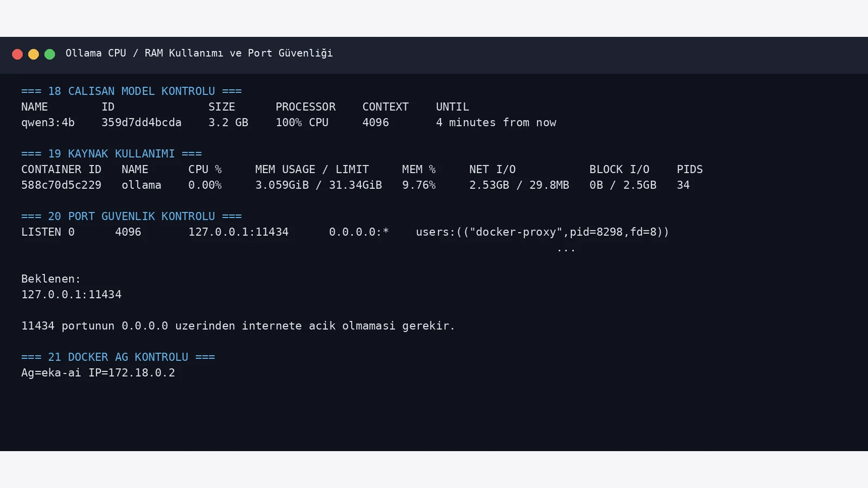
Task: Click the CPU % column header
Action: (x=205, y=169)
